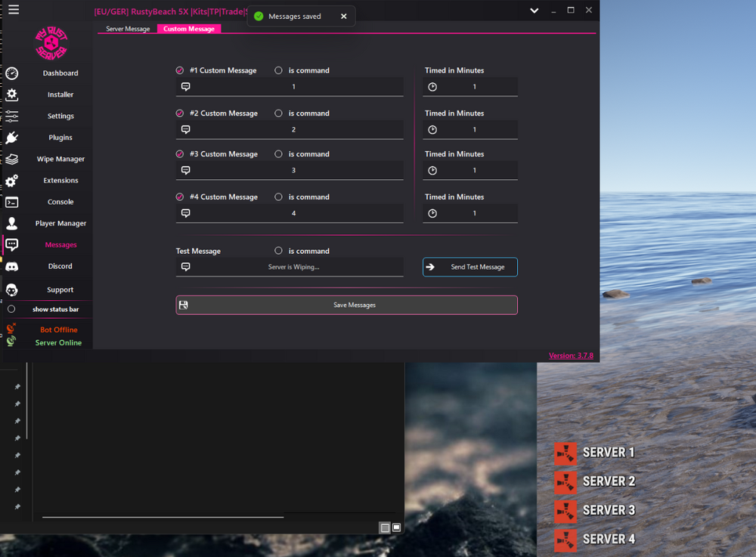
Task: Open the Wipe Manager panel
Action: [11, 159]
